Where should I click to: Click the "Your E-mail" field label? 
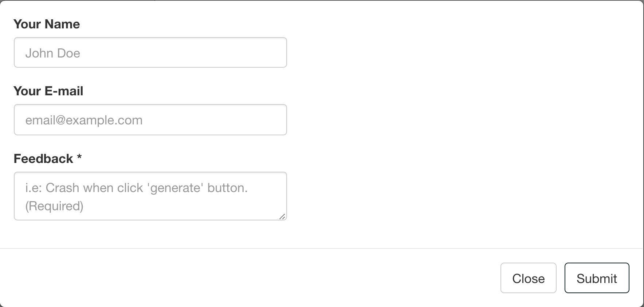click(48, 91)
